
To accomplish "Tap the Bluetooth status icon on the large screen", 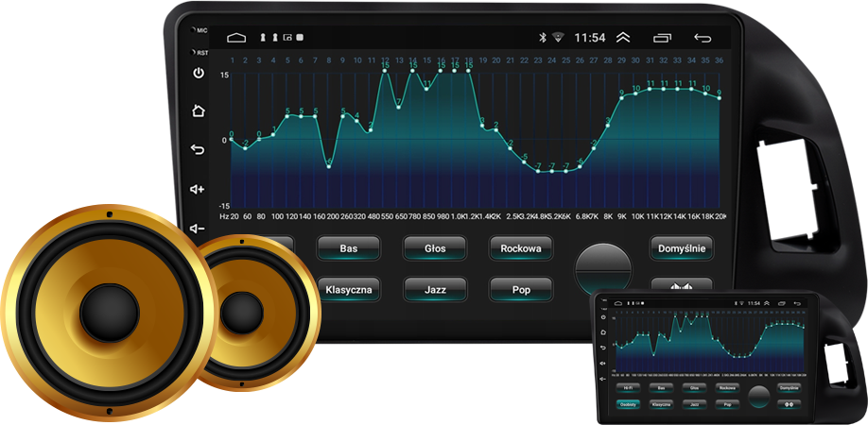I will coord(543,38).
